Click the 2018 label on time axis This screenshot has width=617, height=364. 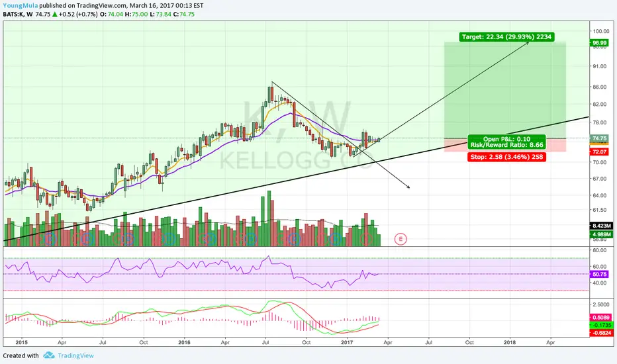coord(510,342)
